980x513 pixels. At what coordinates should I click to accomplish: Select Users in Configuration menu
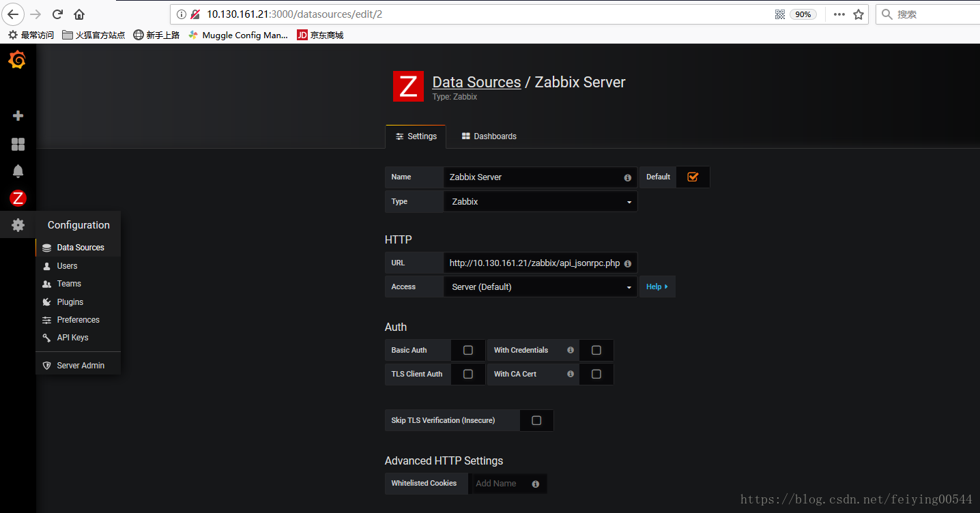click(x=78, y=266)
